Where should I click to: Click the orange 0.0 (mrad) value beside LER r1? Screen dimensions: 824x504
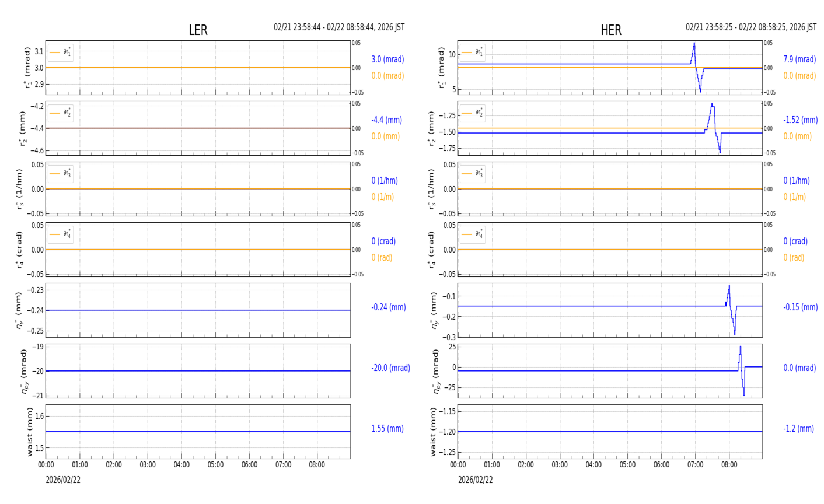click(x=387, y=76)
